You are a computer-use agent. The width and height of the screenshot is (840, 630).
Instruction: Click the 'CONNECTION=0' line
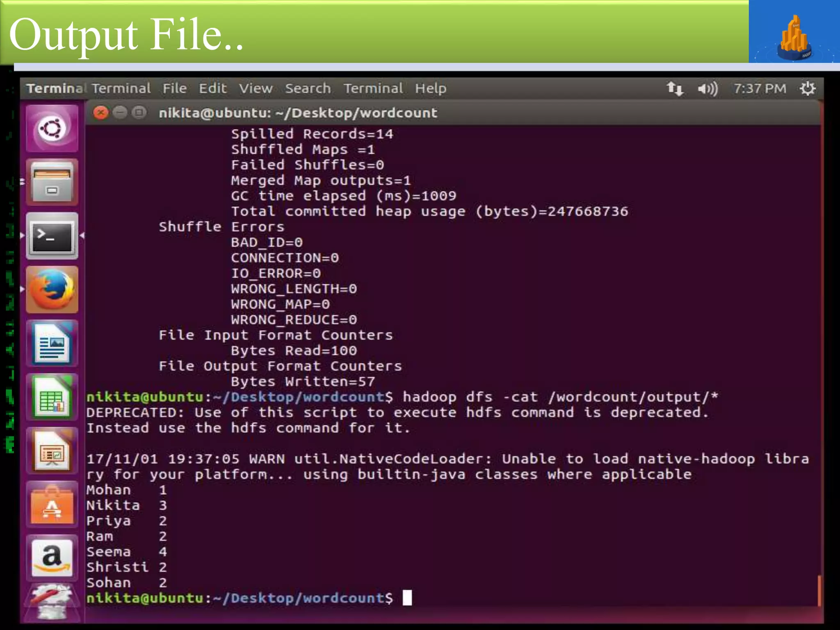pos(285,258)
